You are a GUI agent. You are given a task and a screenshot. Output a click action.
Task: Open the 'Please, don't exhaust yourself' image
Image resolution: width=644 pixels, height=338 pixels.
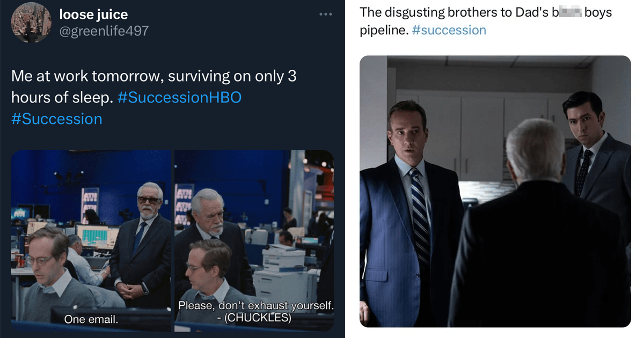[254, 240]
